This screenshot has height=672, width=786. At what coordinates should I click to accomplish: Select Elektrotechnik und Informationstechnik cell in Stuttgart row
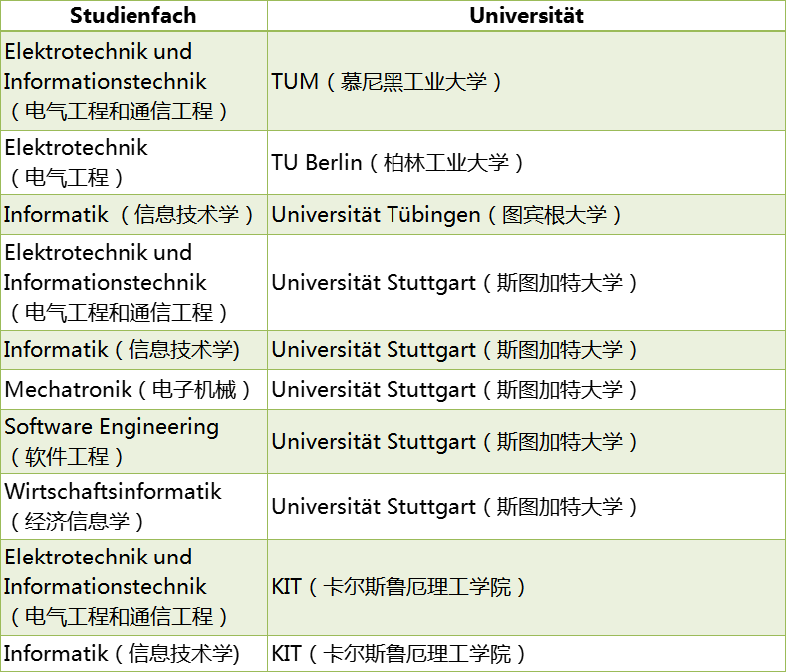coord(133,282)
